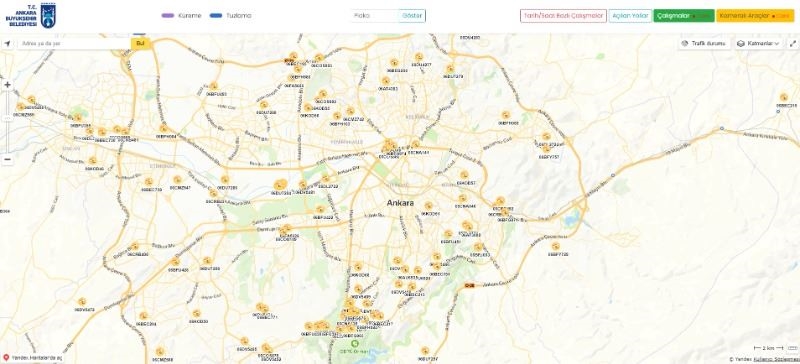Screen dimensions: 800x364
Task: Focus the Plaka input field
Action: [x=374, y=16]
